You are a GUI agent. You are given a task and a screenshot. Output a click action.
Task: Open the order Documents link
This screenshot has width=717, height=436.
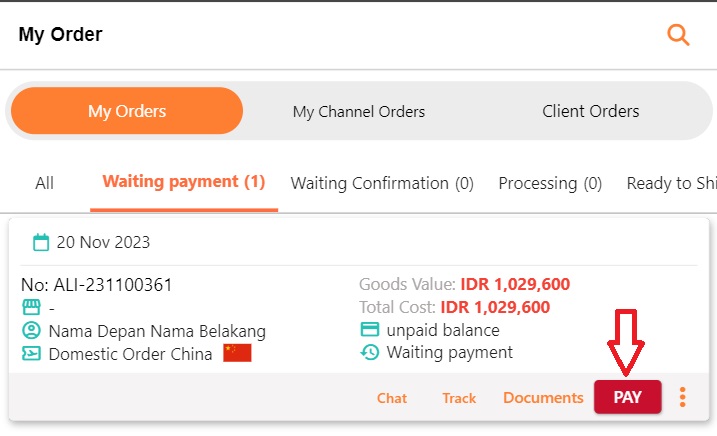point(543,398)
